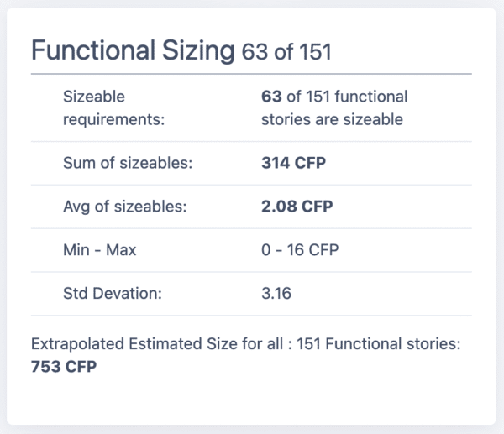Click the Sum of sizeables table row
The image size is (504, 434).
[x=251, y=163]
